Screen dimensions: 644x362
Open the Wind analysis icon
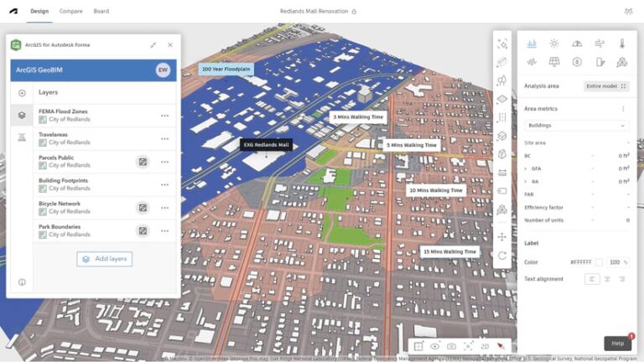[x=600, y=44]
